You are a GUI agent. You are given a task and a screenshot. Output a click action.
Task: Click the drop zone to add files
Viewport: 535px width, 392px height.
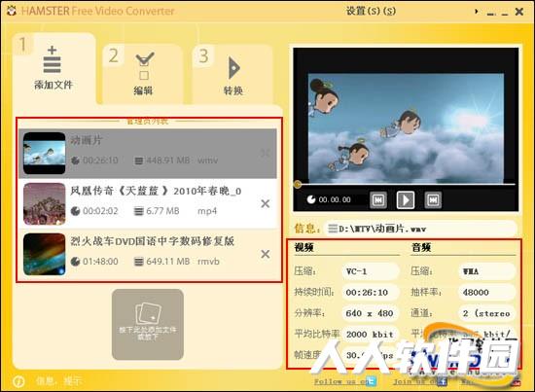point(148,324)
